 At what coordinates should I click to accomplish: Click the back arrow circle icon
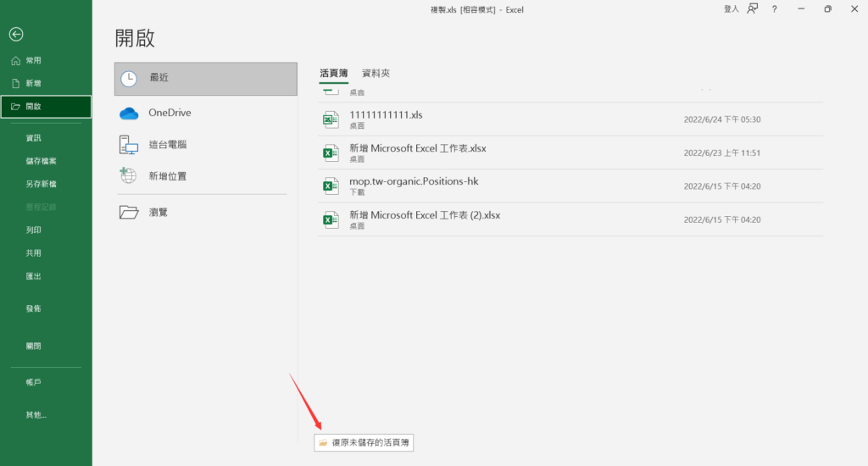(x=15, y=35)
